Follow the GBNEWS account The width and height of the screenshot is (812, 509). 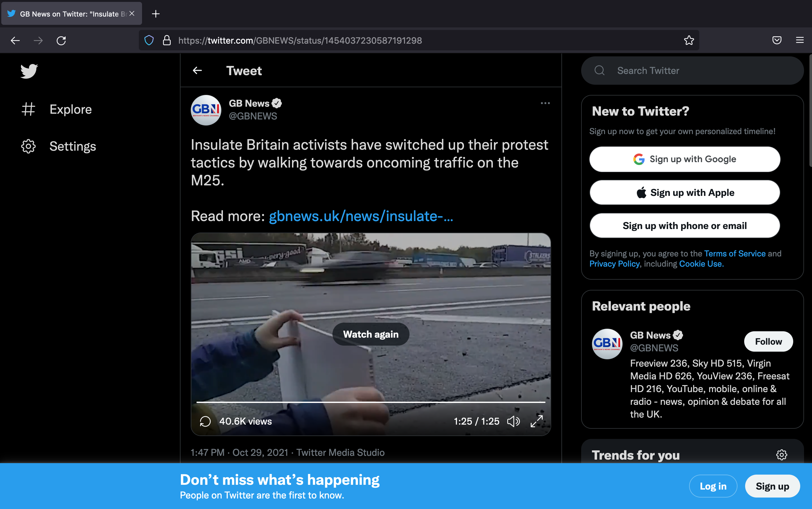tap(768, 341)
